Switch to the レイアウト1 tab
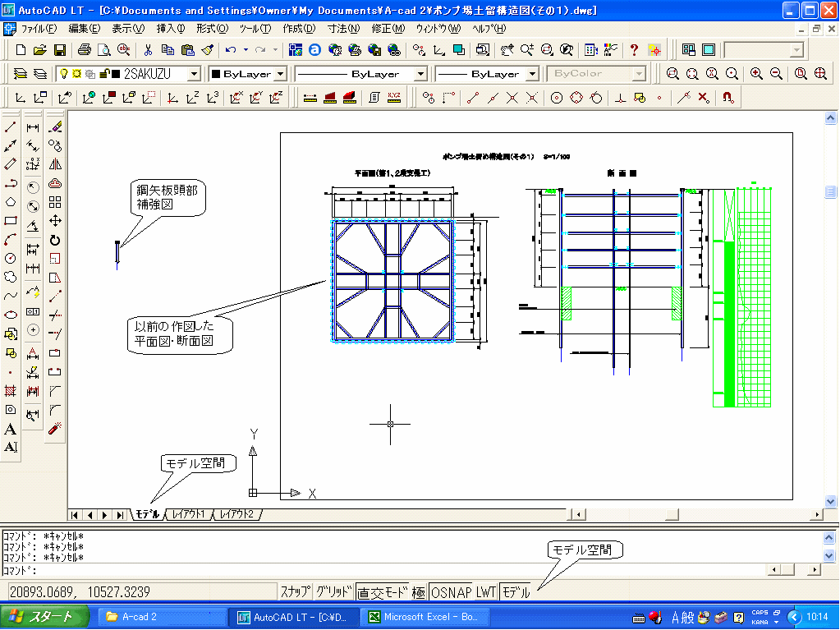Image resolution: width=840 pixels, height=630 pixels. point(188,514)
